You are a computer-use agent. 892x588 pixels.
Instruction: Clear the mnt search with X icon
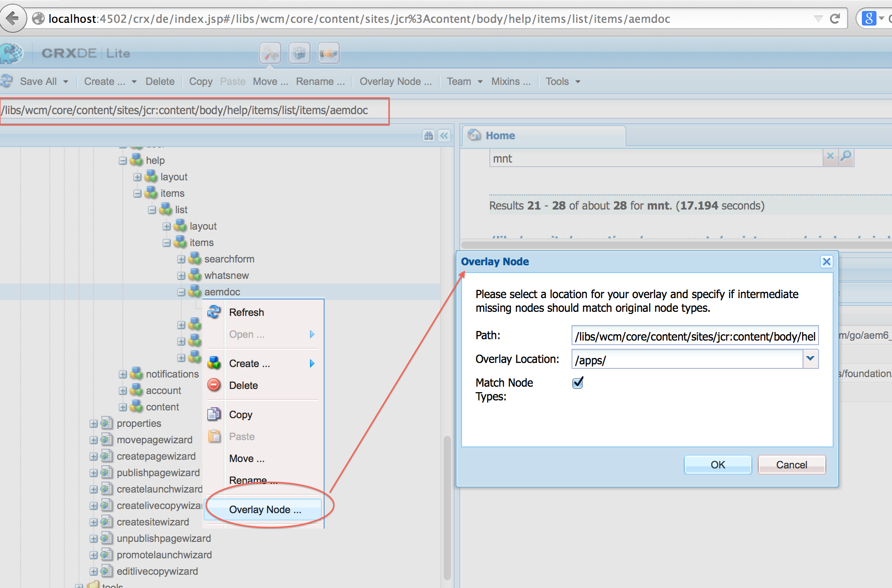(830, 156)
